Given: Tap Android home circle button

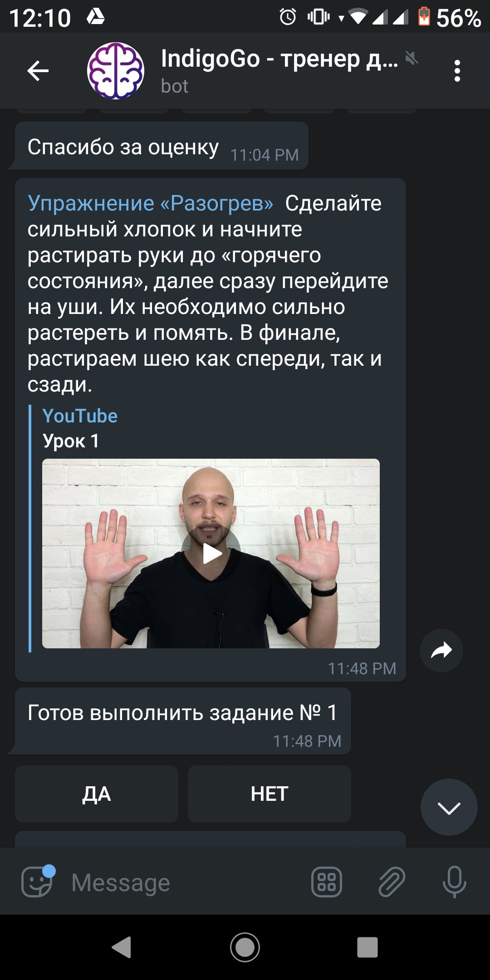Looking at the screenshot, I should pos(245,947).
